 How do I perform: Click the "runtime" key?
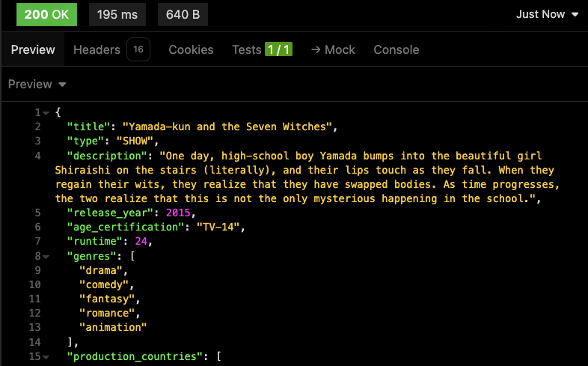pyautogui.click(x=94, y=241)
